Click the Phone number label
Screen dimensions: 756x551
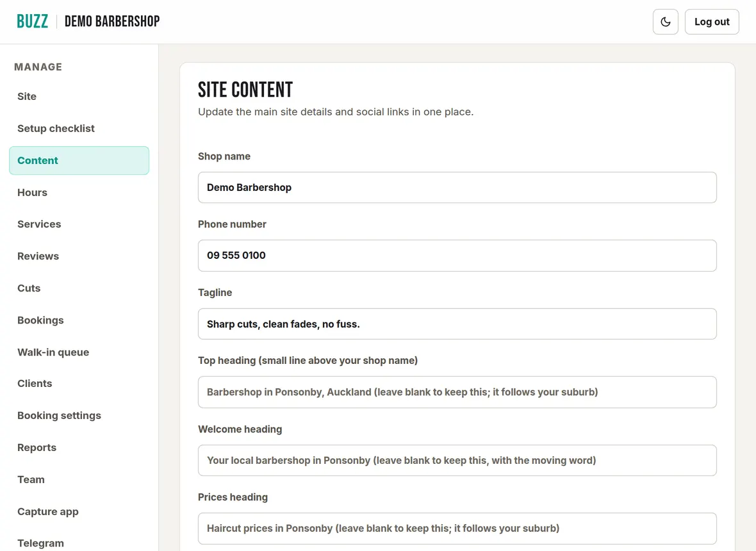(x=232, y=224)
